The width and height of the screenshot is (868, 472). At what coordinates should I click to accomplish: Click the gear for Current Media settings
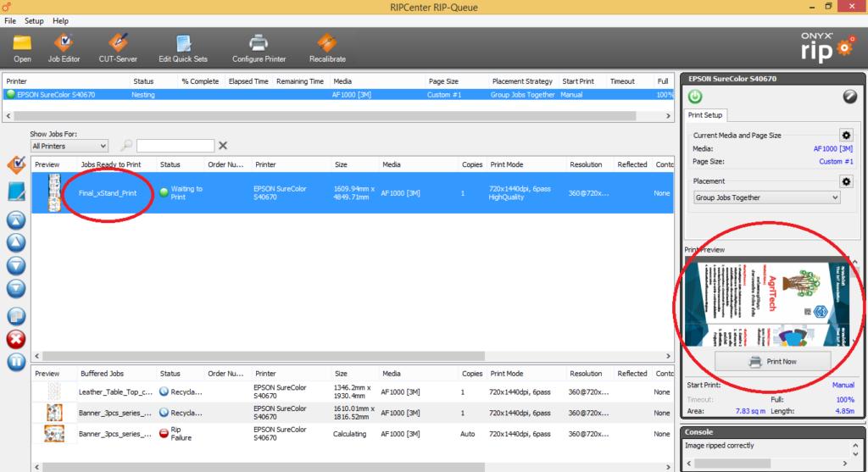click(845, 135)
